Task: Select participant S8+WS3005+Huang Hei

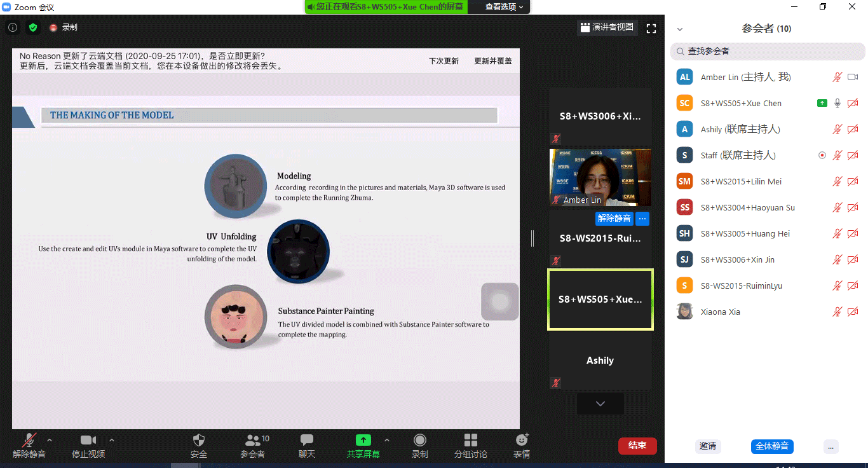Action: 766,233
